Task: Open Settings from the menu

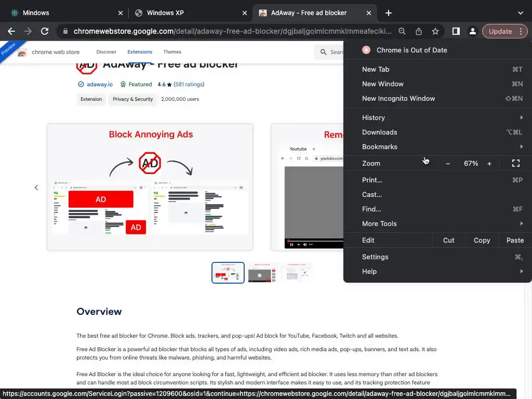Action: coord(437,257)
